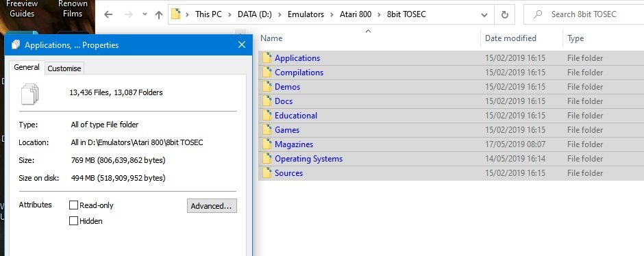Click the Operating Systems folder icon

point(267,158)
